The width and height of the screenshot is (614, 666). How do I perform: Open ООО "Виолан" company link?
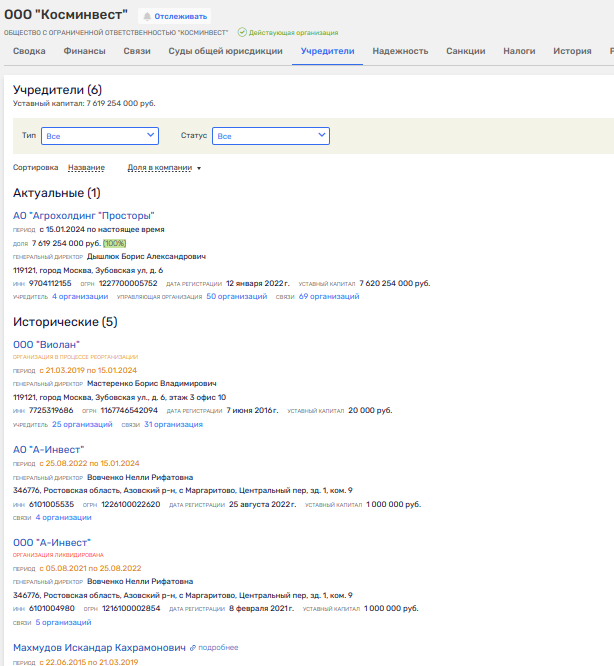pos(46,344)
